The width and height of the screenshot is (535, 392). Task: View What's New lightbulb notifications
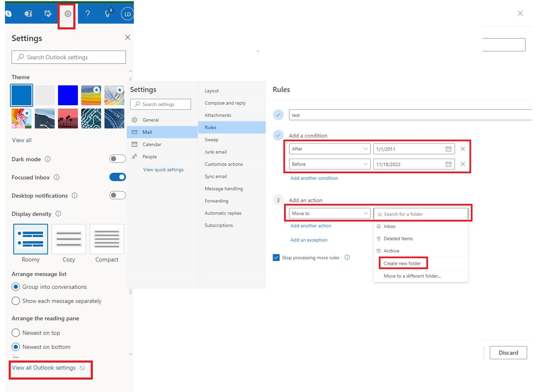pyautogui.click(x=107, y=14)
